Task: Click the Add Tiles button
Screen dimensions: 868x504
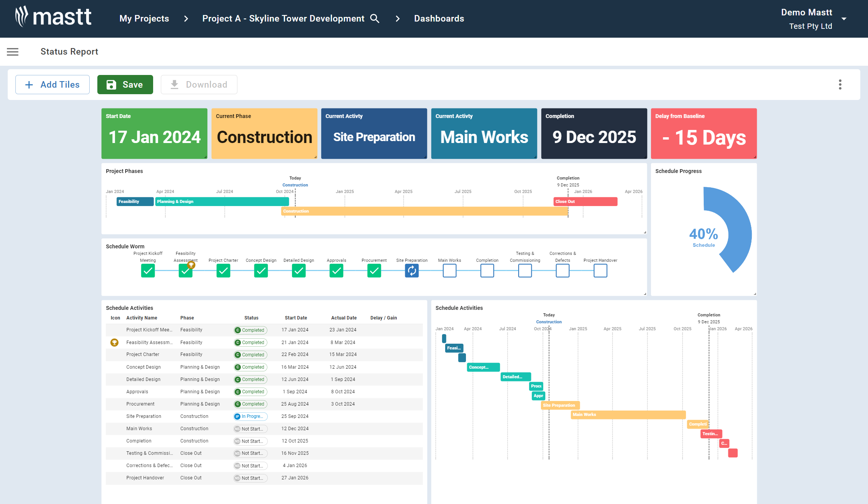Action: (x=52, y=85)
